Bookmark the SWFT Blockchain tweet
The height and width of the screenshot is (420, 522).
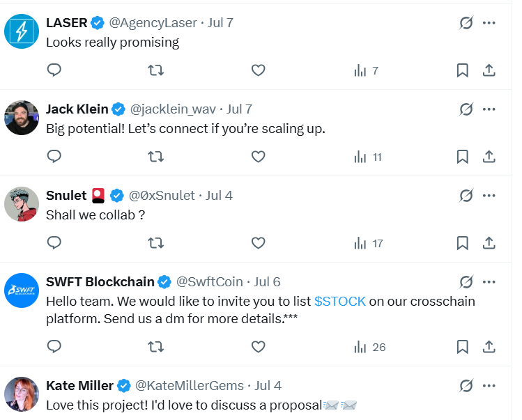[x=462, y=347]
